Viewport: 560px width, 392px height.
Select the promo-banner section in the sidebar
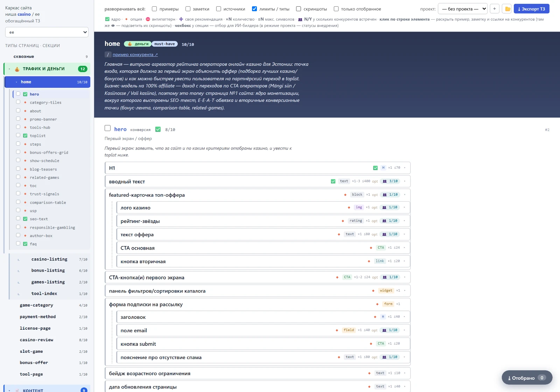43,119
